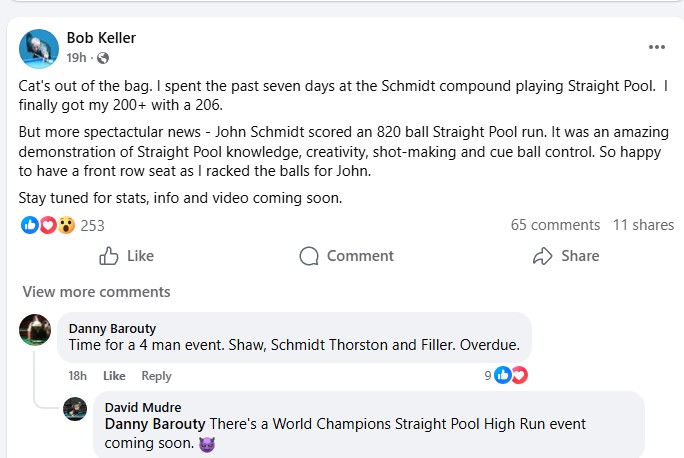684x458 pixels.
Task: Click the post reaction emoji icons
Action: tap(48, 226)
